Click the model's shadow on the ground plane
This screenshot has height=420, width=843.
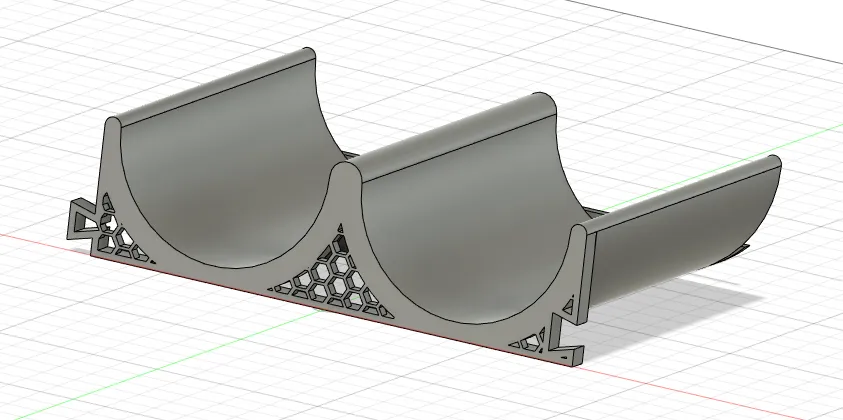(700, 290)
